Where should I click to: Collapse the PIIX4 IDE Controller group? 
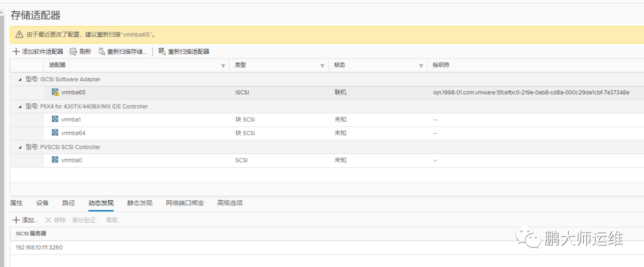[21, 106]
